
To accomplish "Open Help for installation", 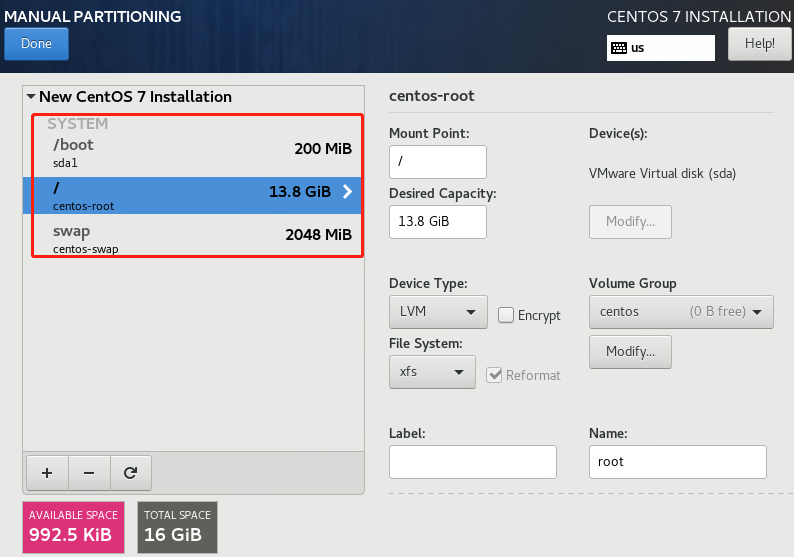I will [760, 44].
